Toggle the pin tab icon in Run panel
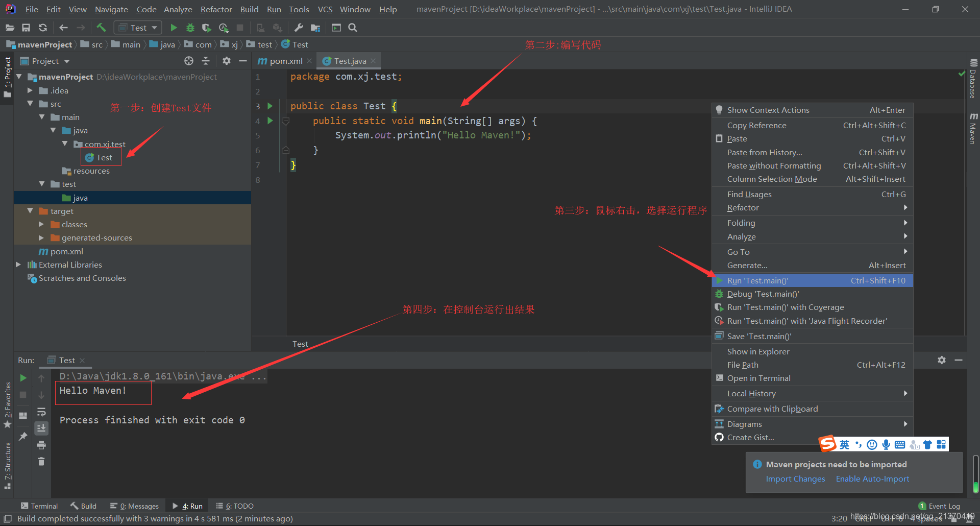Screen dimensions: 980x526 (x=23, y=436)
